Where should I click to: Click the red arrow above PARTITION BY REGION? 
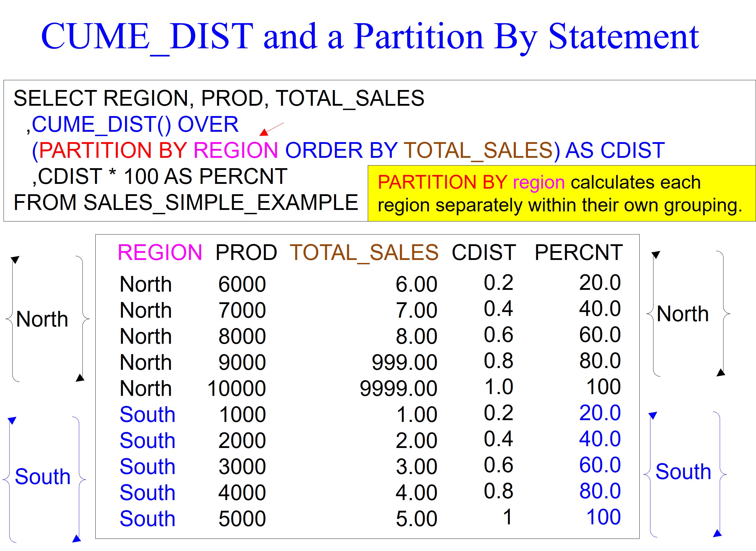271,129
